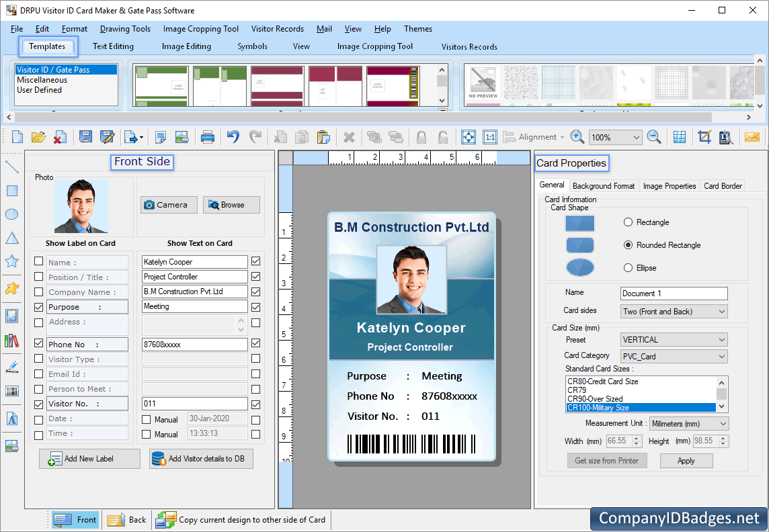Click the Undo icon in the toolbar
The height and width of the screenshot is (532, 769).
(233, 137)
